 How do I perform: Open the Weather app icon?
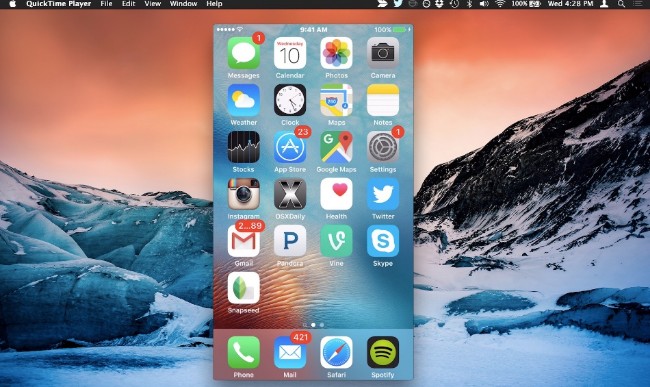(x=243, y=100)
